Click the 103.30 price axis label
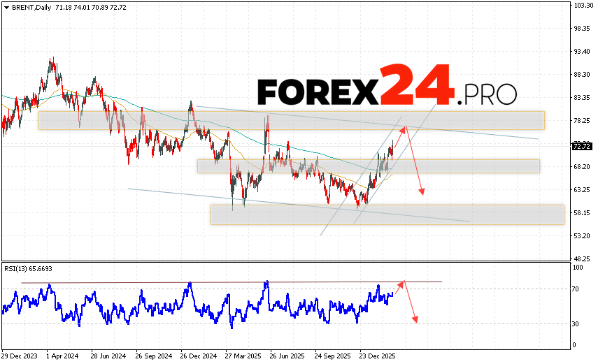This screenshot has height=364, width=598. tap(583, 6)
